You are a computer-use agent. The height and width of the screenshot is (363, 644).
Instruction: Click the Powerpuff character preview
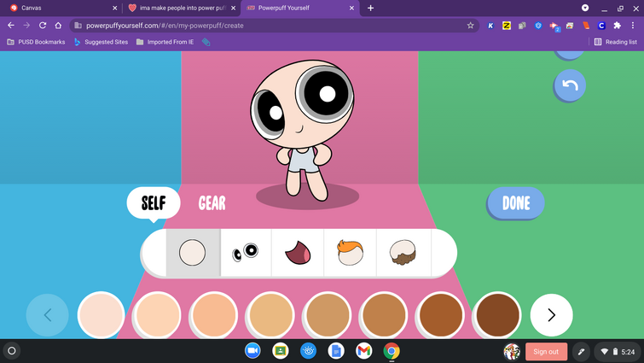pos(303,130)
